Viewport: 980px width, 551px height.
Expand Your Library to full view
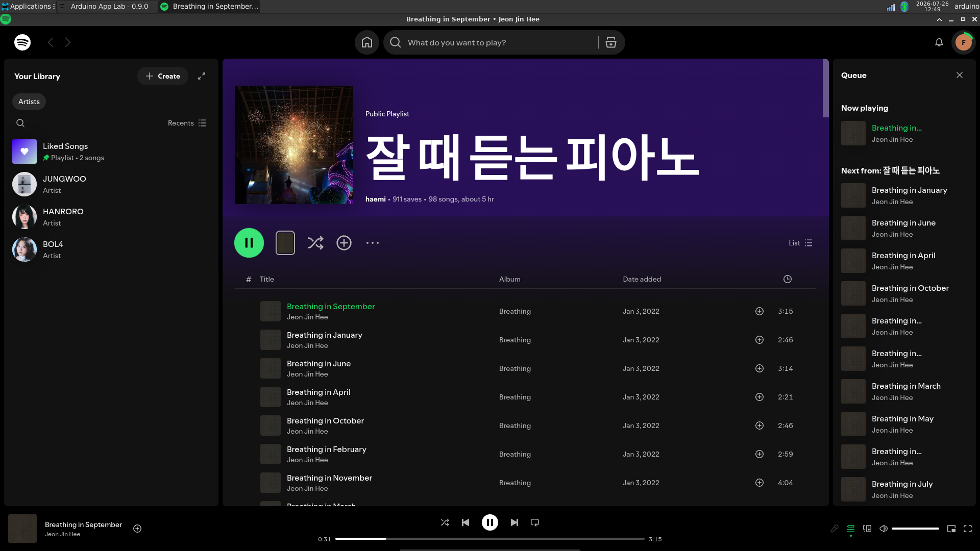[202, 76]
